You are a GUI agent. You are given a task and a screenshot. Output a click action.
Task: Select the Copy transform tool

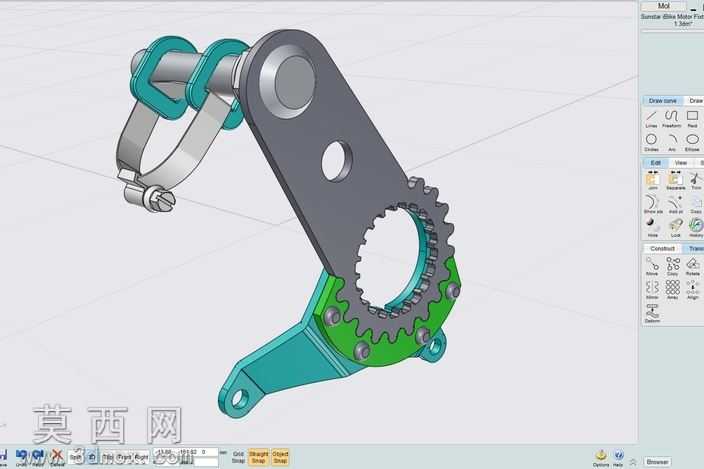(673, 267)
